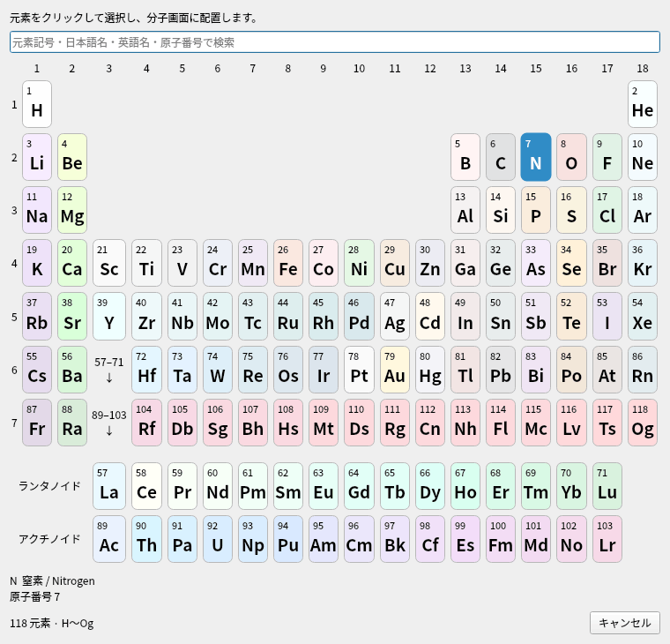Pick Iron (Fe) element
Screen dimensions: 670x644
click(x=288, y=263)
